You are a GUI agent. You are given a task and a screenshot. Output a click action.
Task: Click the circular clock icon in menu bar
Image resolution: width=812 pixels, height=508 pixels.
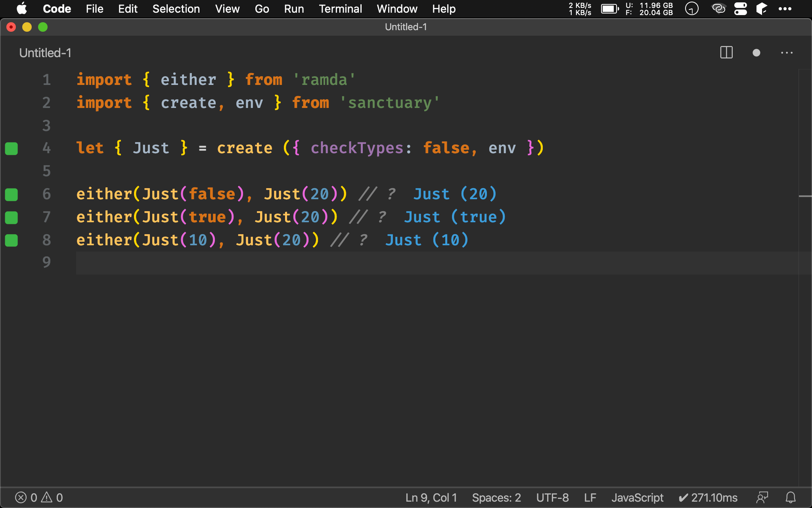[x=691, y=9]
